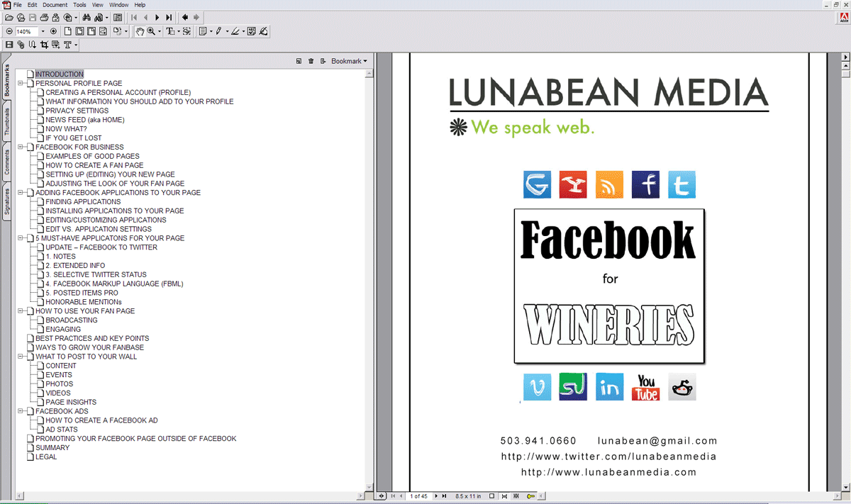Open the Document menu
The height and width of the screenshot is (504, 851).
(x=55, y=5)
